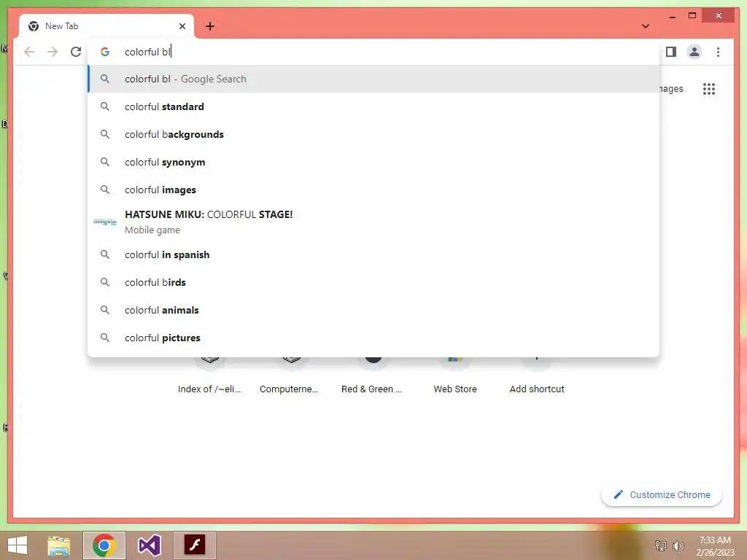Image resolution: width=747 pixels, height=560 pixels.
Task: Click in the address bar text field
Action: point(373,52)
